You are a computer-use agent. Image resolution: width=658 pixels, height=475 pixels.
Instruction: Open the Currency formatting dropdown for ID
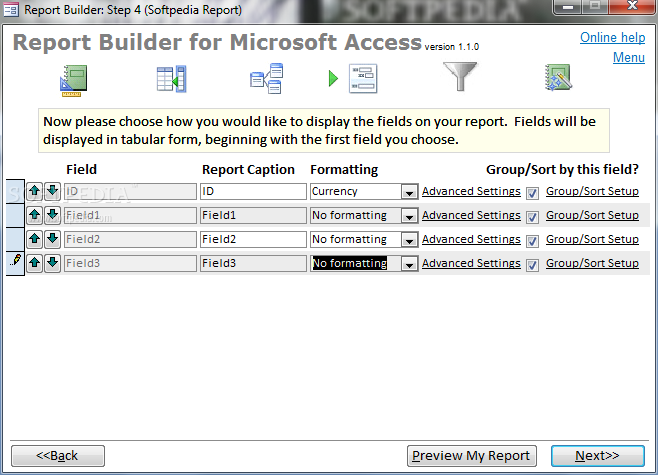(x=409, y=192)
